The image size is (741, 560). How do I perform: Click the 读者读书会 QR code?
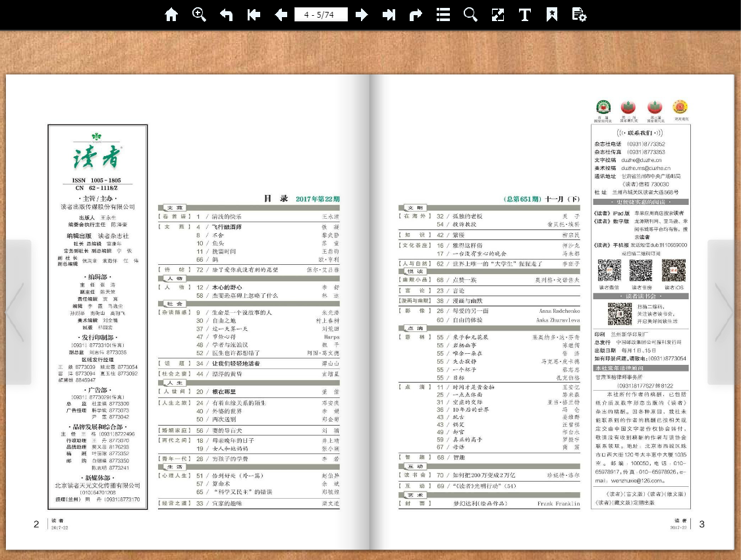[x=620, y=314]
